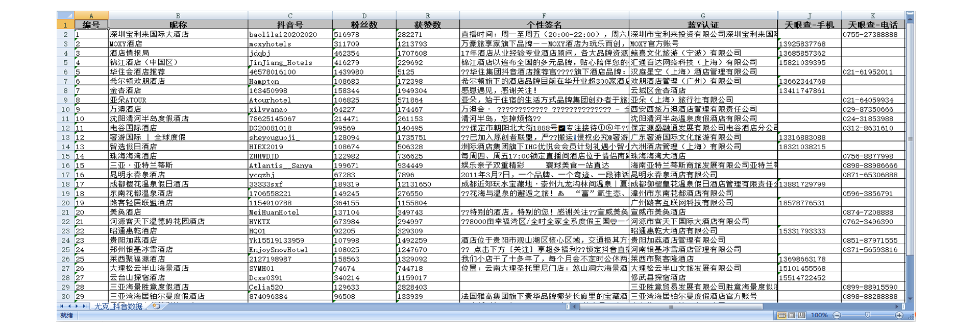
Task: Select cell 673984 in 粉丝数 column
Action: coord(364,221)
